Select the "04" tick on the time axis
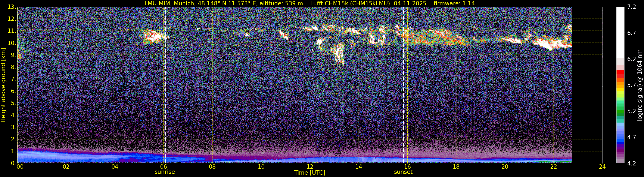644x177 pixels. (x=115, y=167)
